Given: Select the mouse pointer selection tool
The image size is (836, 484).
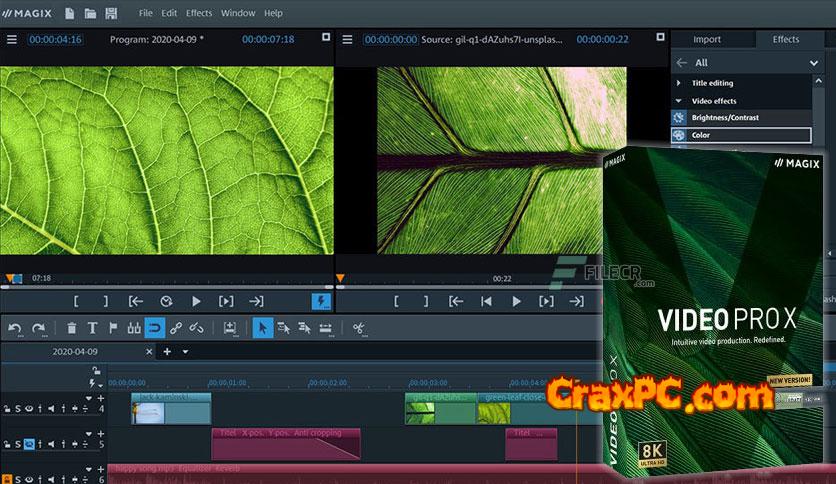Looking at the screenshot, I should (x=261, y=327).
